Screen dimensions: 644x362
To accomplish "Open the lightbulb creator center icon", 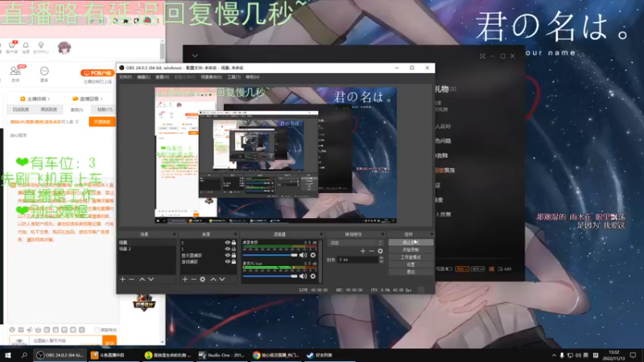I will [x=41, y=45].
